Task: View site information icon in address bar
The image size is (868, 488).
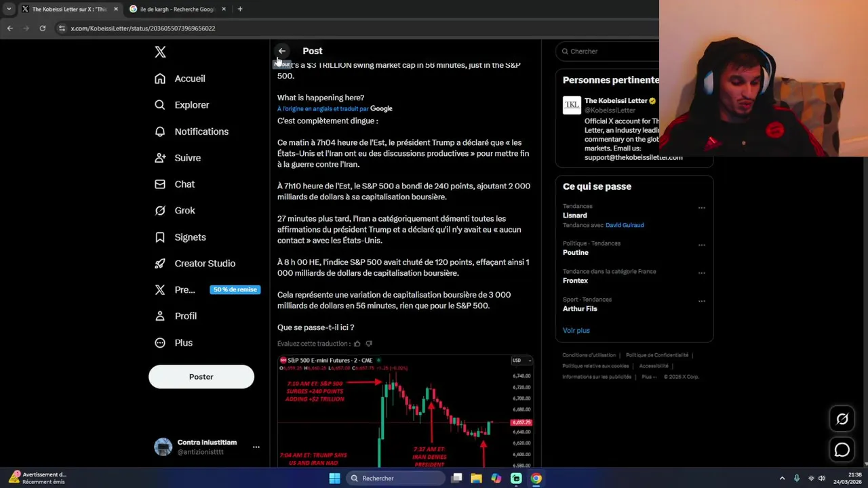Action: [x=62, y=28]
